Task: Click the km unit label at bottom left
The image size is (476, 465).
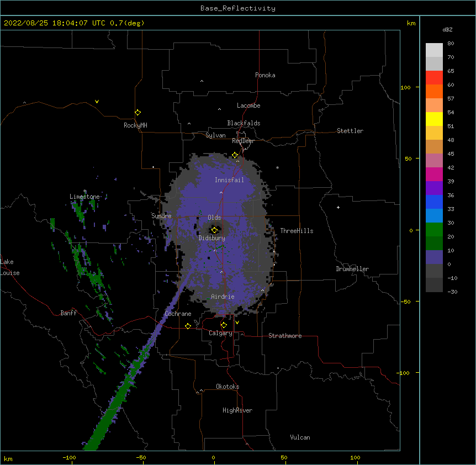Action: point(8,459)
